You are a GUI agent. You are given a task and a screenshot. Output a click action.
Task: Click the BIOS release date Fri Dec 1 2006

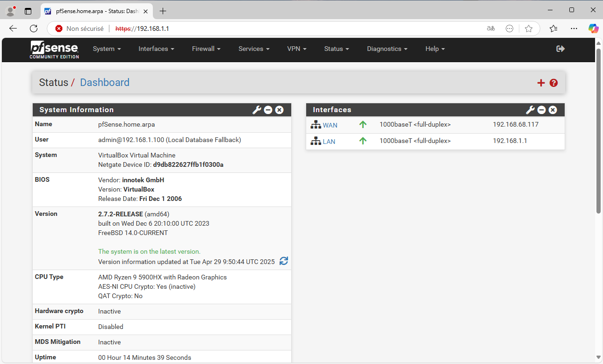point(160,199)
